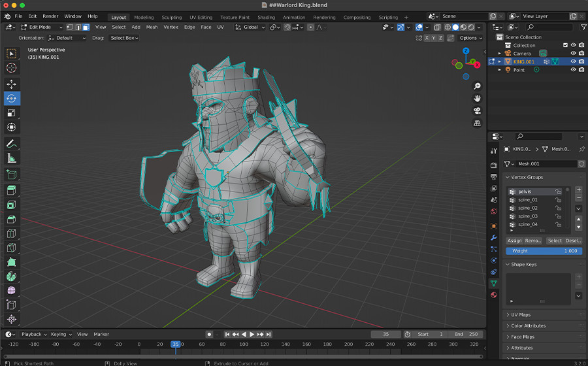Choose the Smooth tool
The width and height of the screenshot is (588, 366).
tap(11, 291)
